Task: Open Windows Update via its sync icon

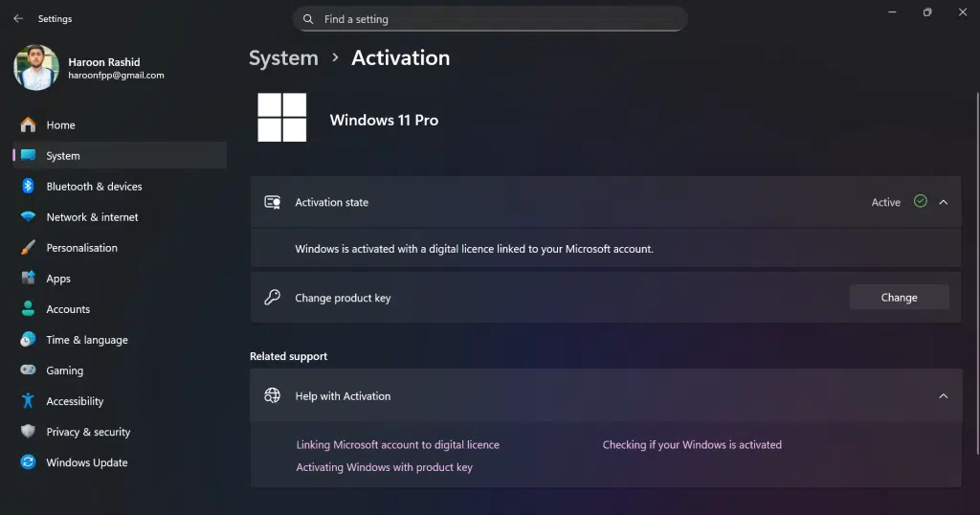Action: pyautogui.click(x=28, y=462)
